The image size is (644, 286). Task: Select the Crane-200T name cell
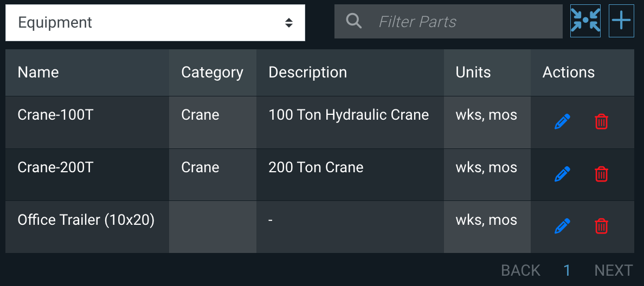pyautogui.click(x=55, y=167)
